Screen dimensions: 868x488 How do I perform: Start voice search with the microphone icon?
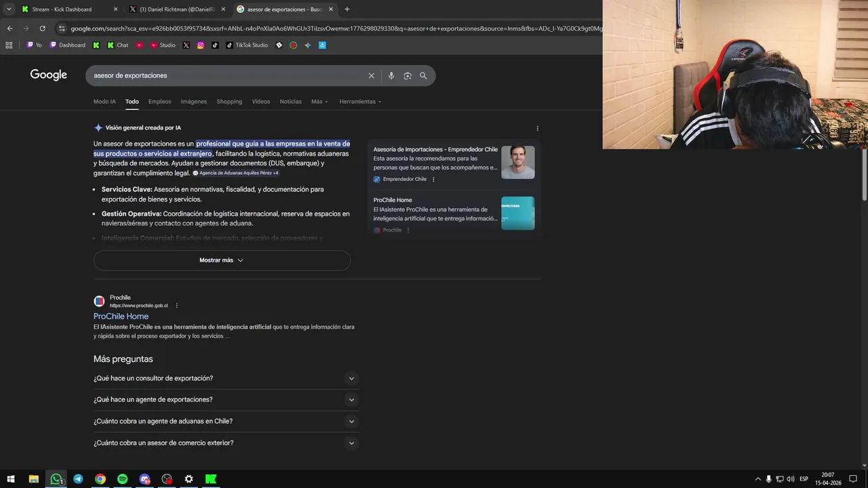click(391, 76)
